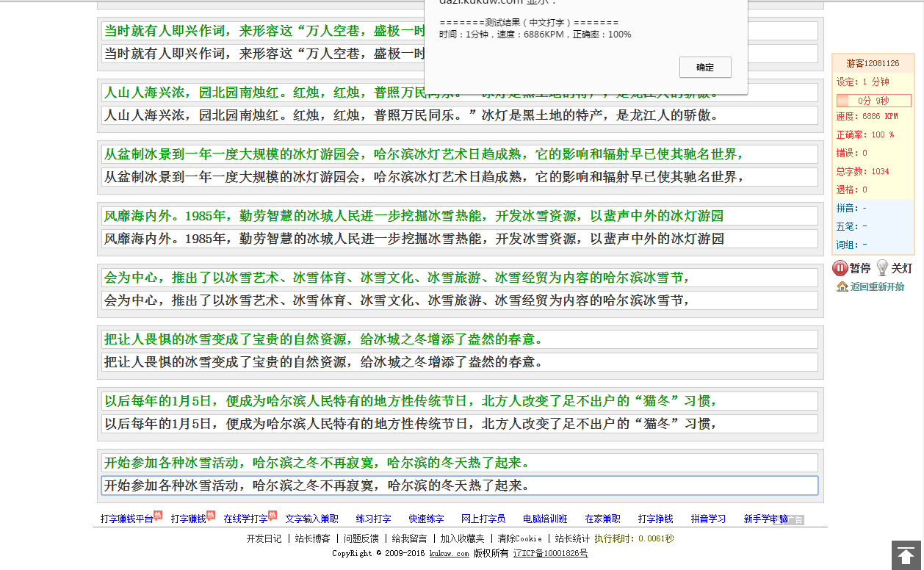Open the 辽ICP备10001826号 registration link

pyautogui.click(x=549, y=553)
